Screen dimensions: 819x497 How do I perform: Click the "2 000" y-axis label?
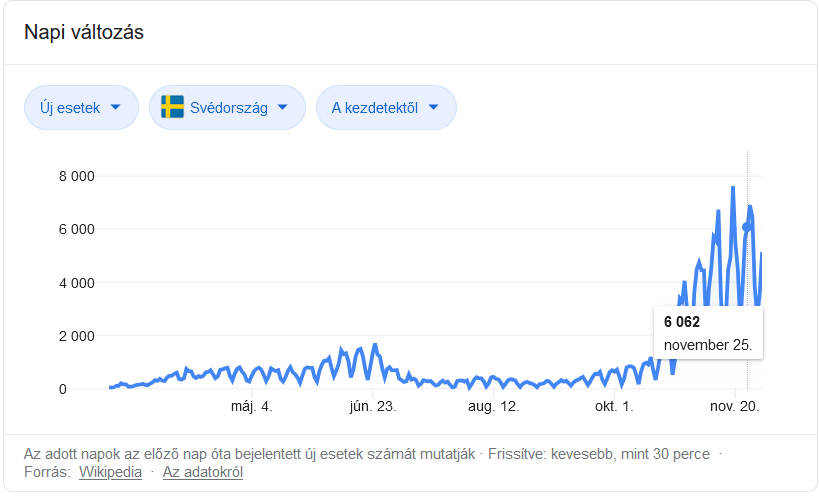[77, 336]
